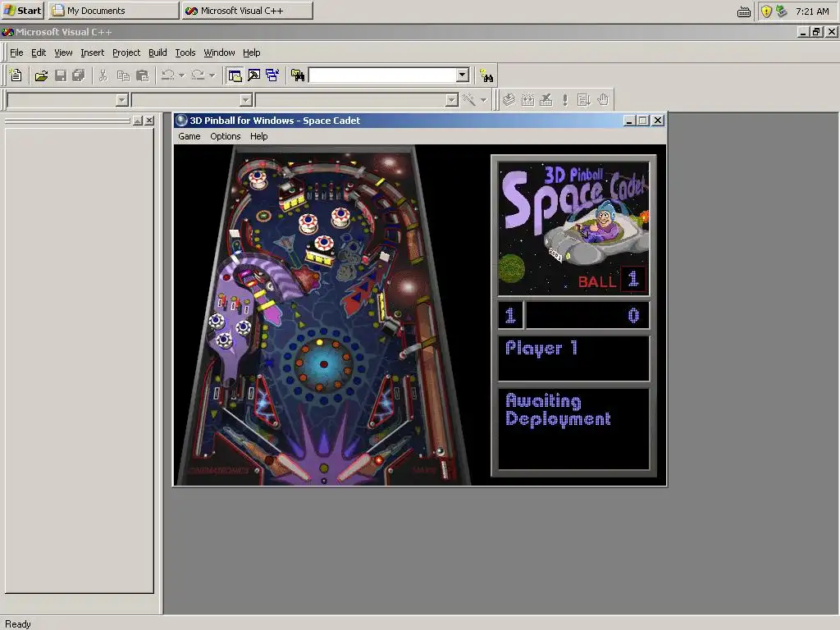Image resolution: width=840 pixels, height=630 pixels.
Task: Click the Go debug icon
Action: coord(584,99)
